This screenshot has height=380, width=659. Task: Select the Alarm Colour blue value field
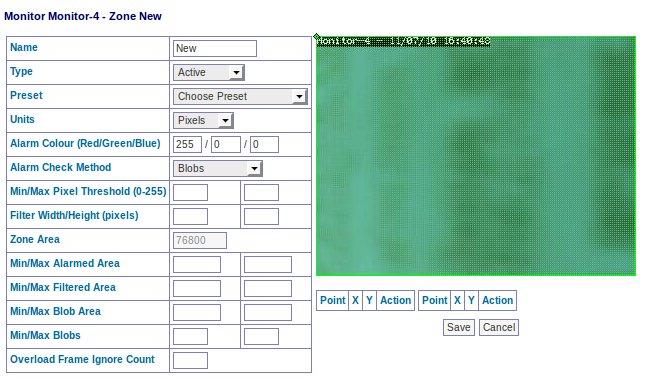pyautogui.click(x=264, y=145)
